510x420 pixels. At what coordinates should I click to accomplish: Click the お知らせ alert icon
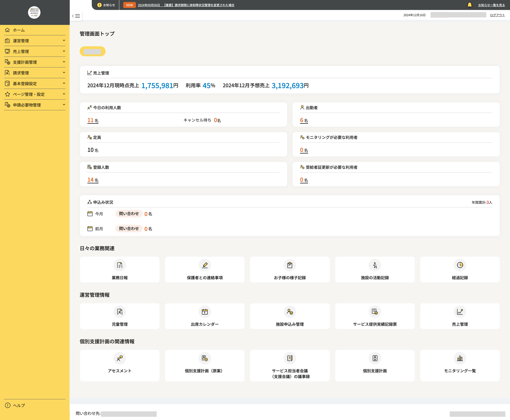click(x=99, y=5)
